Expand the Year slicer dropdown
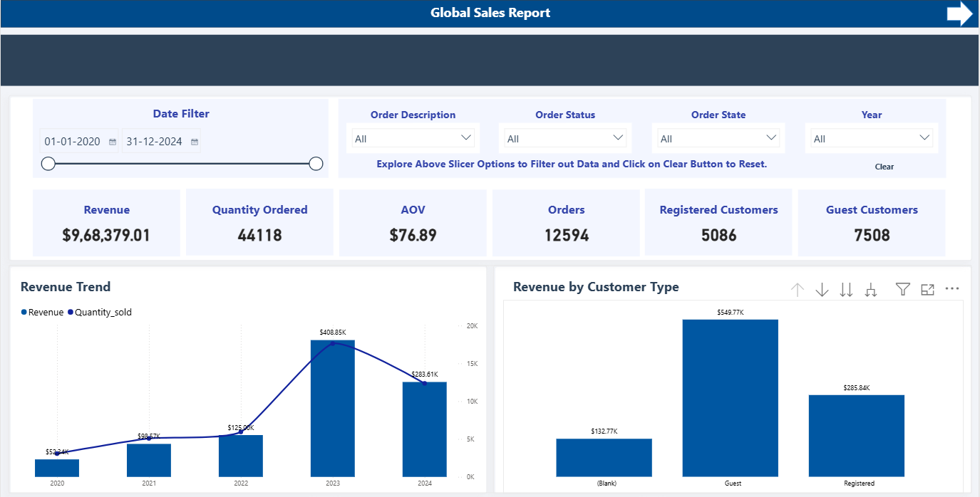Viewport: 980px width, 497px height. [x=924, y=137]
